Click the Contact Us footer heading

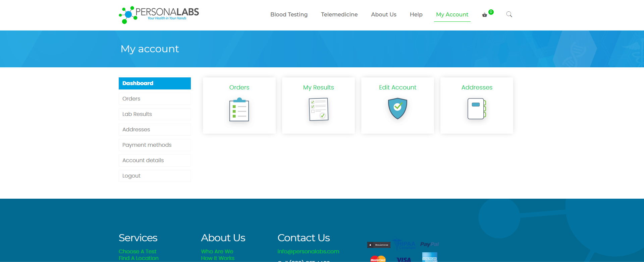pyautogui.click(x=304, y=238)
